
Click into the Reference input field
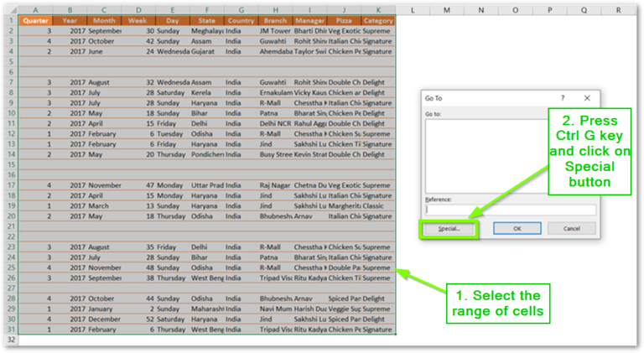511,210
